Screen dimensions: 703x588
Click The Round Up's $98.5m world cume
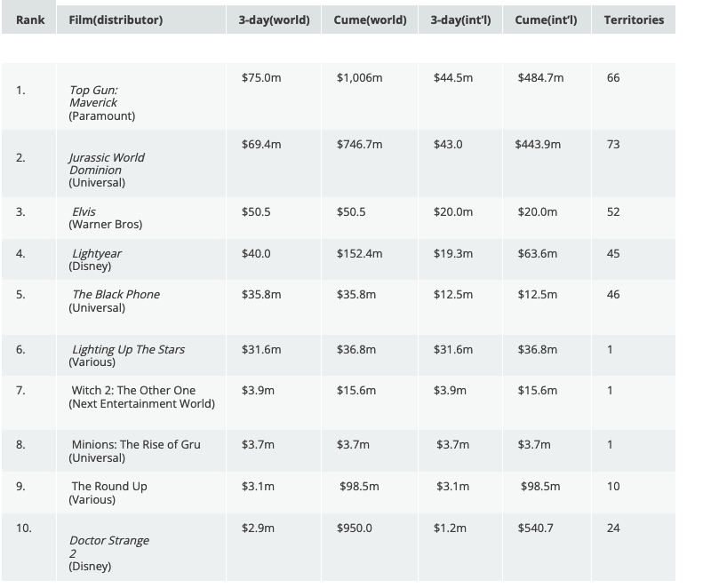click(x=359, y=486)
